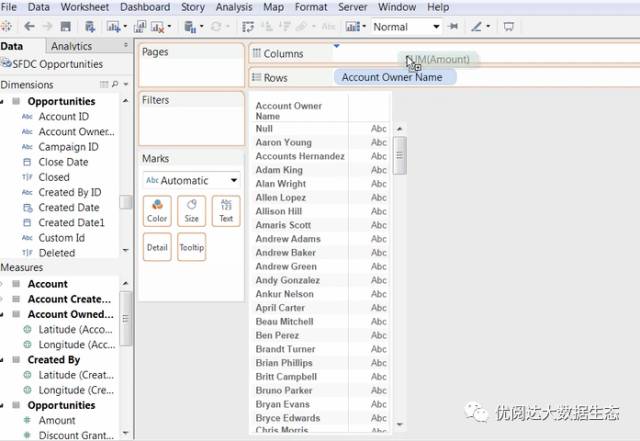Open the Normal fit dropdown in toolbar
The width and height of the screenshot is (640, 441).
(x=404, y=27)
